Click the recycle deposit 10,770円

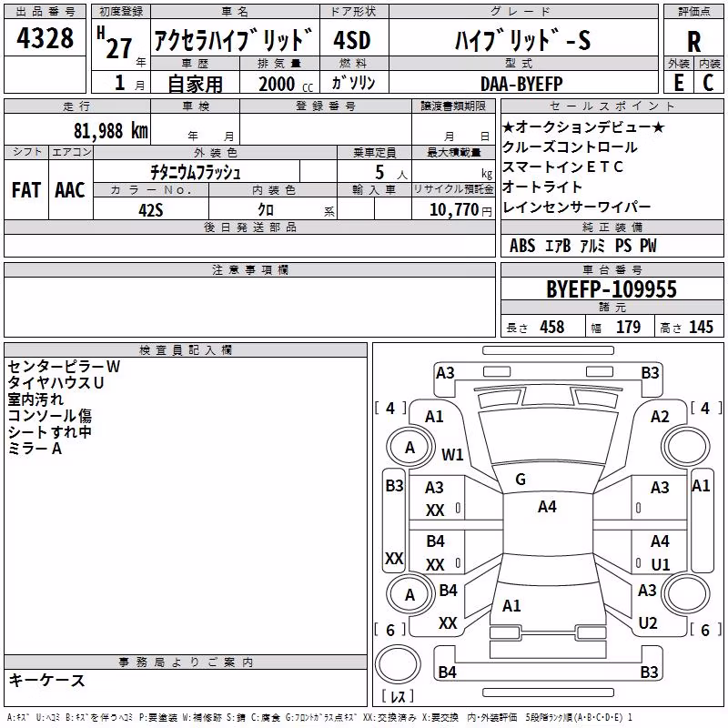(x=460, y=210)
